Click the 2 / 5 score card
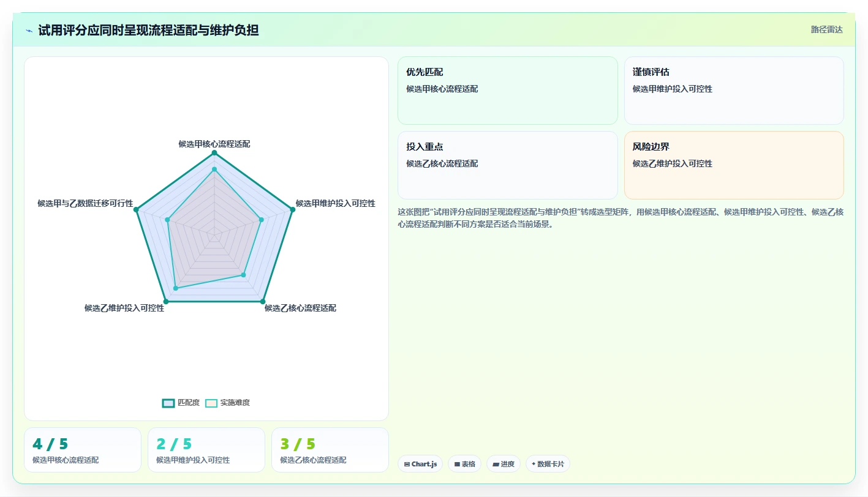The image size is (868, 497). pos(206,450)
